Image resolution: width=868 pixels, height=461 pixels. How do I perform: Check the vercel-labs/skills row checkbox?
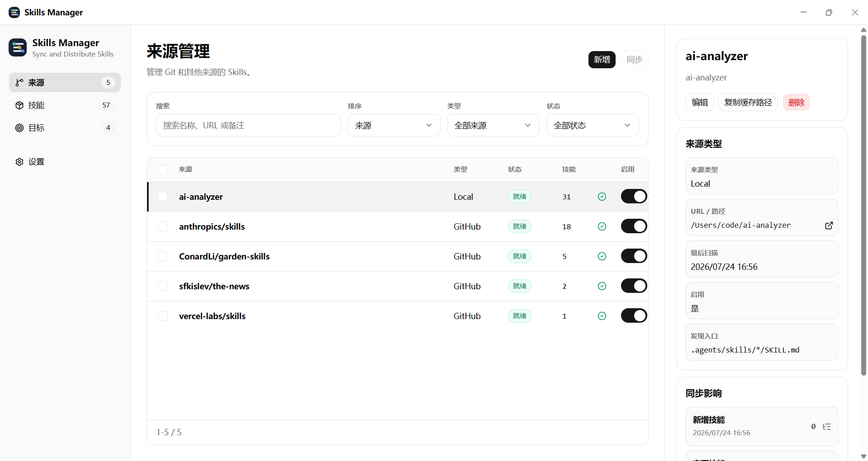coord(163,316)
